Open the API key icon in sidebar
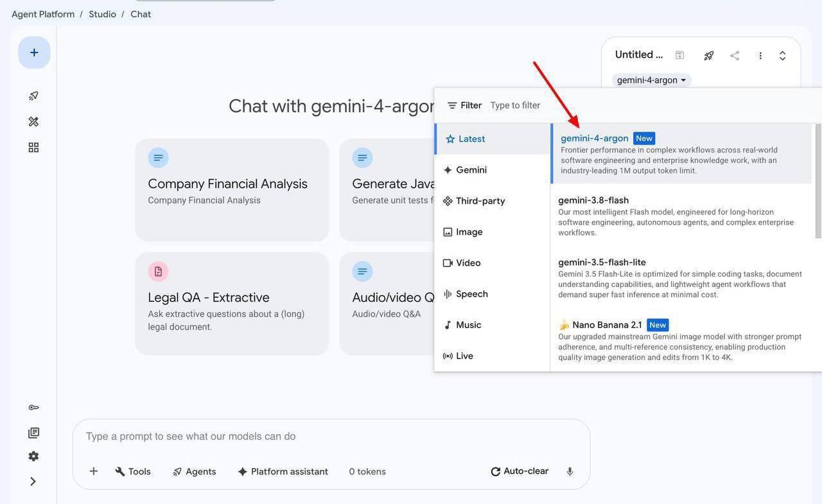This screenshot has height=504, width=822. tap(33, 408)
